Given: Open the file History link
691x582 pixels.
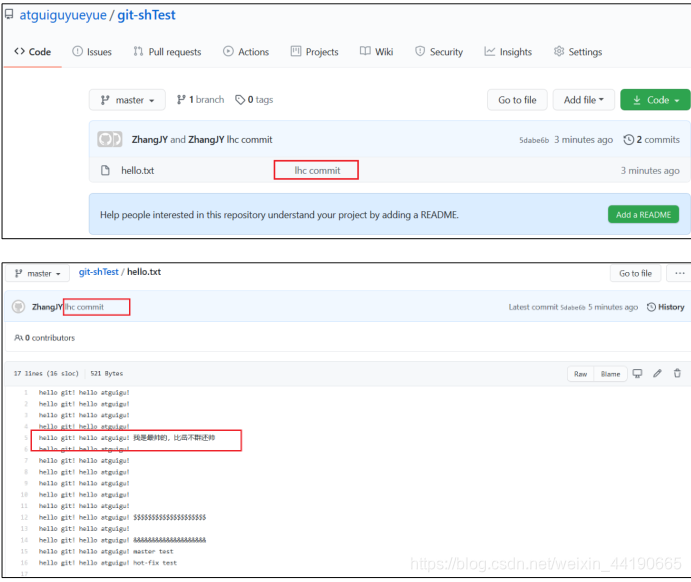Looking at the screenshot, I should click(665, 307).
